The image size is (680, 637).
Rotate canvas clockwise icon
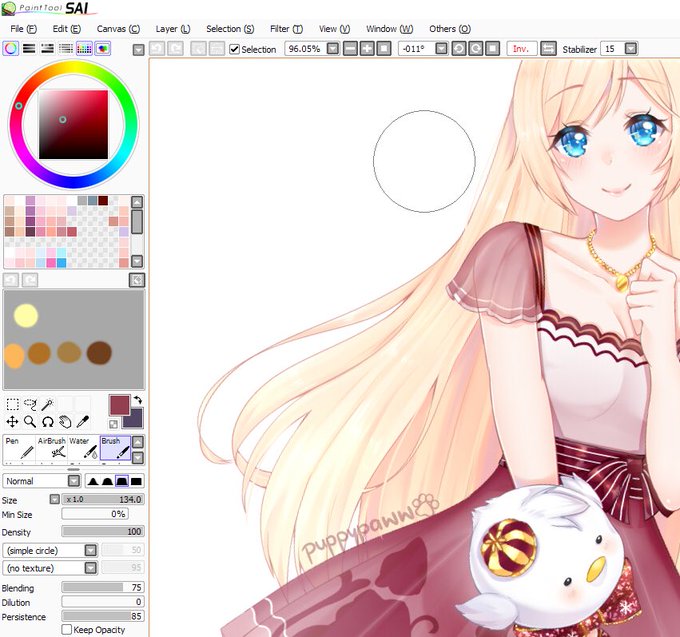(475, 49)
